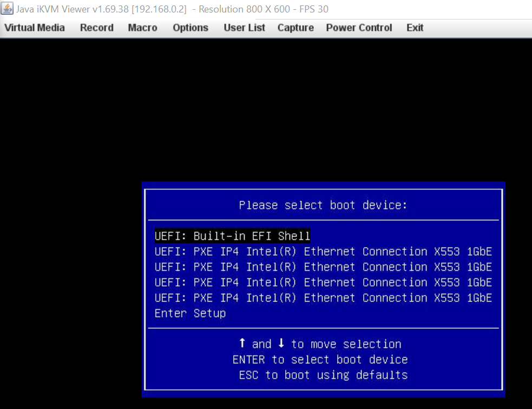
Task: Click the boot device dialog title text
Action: pyautogui.click(x=323, y=205)
